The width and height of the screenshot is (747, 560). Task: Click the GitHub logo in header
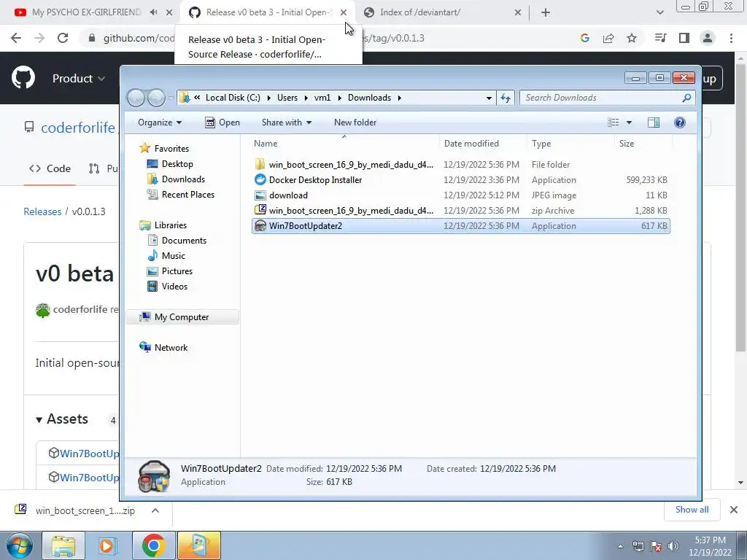(x=23, y=78)
